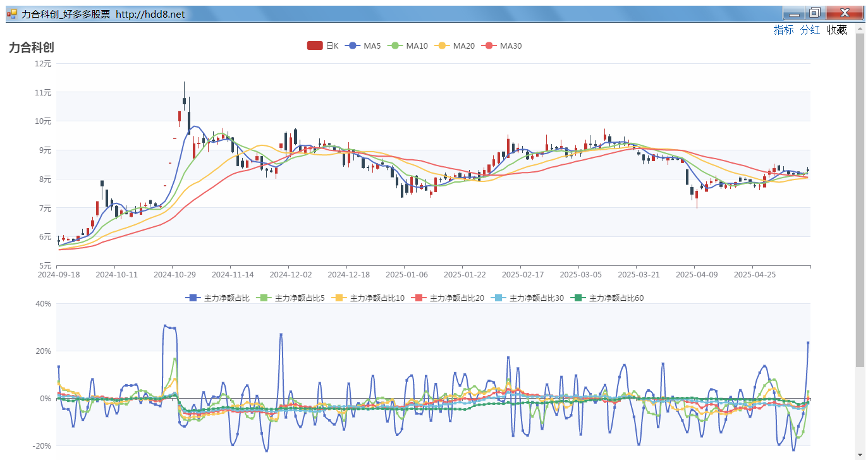This screenshot has width=868, height=460.
Task: Toggle the 日K candlestick series legend
Action: click(x=322, y=45)
